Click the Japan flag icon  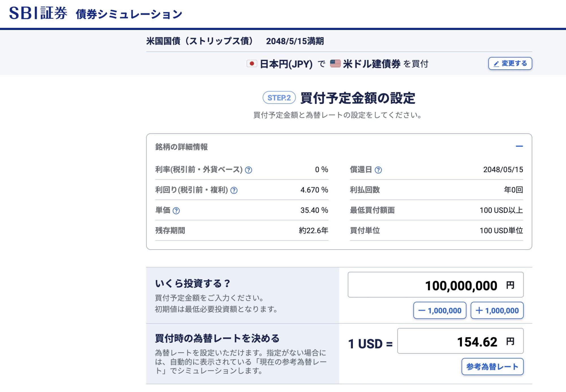coord(251,64)
